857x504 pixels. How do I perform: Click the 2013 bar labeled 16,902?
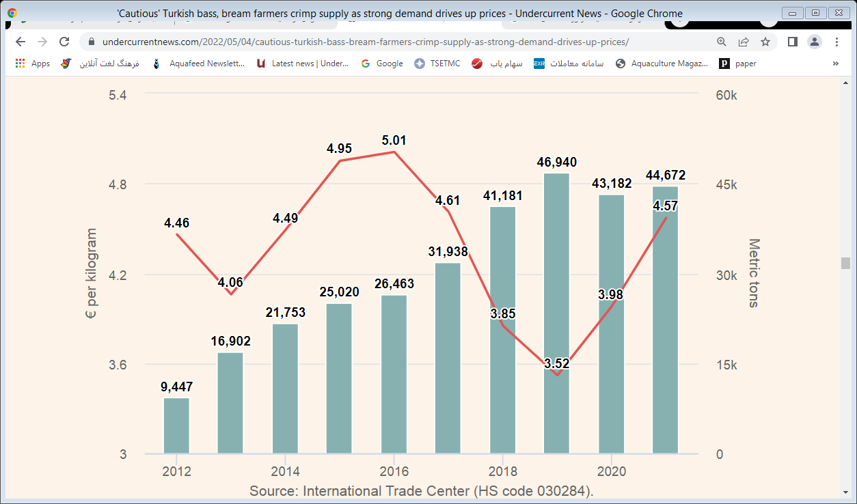[x=230, y=403]
